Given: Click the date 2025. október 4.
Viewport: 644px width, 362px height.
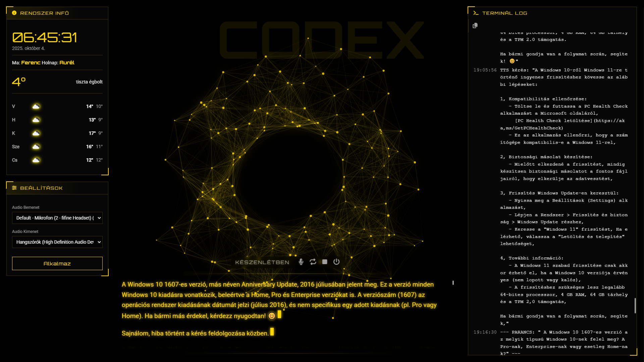Looking at the screenshot, I should tap(29, 48).
